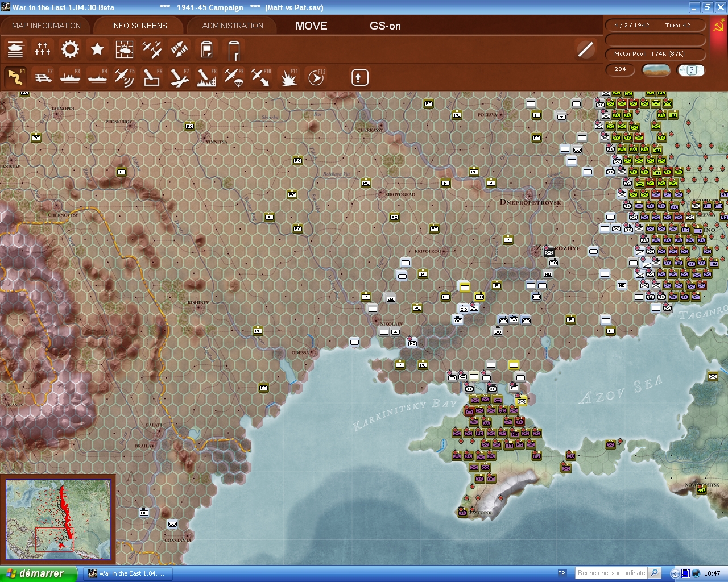Click the Krivoi Rog city label
The image size is (728, 582).
(x=428, y=251)
